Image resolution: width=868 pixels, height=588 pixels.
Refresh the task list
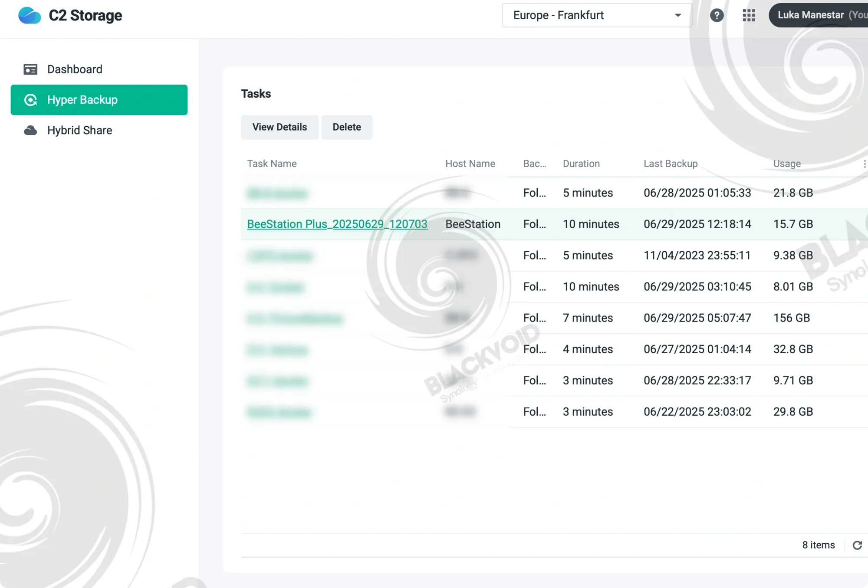click(857, 545)
